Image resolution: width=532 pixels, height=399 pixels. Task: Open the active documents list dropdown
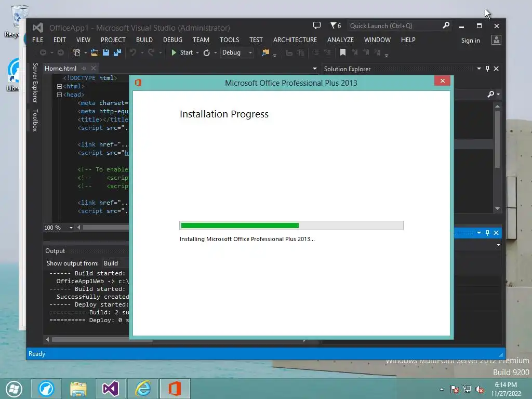[x=314, y=69]
